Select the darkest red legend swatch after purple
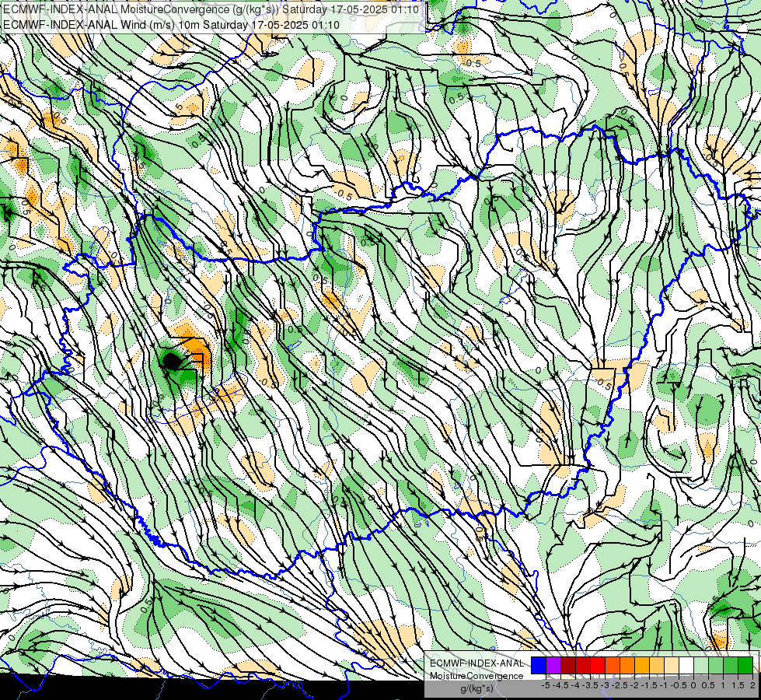This screenshot has height=700, width=761. (568, 666)
